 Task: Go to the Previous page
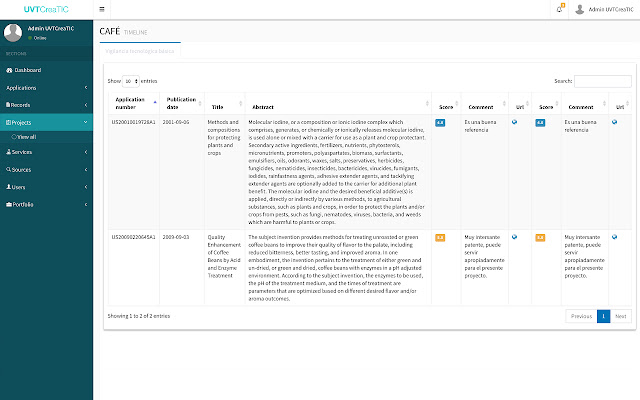[581, 316]
